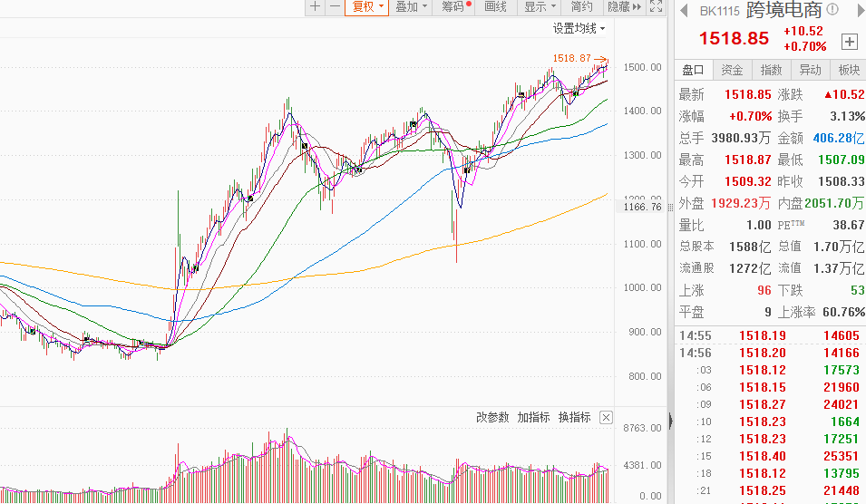Click the fullscreen expand chart icon
The width and height of the screenshot is (866, 504).
point(657,6)
